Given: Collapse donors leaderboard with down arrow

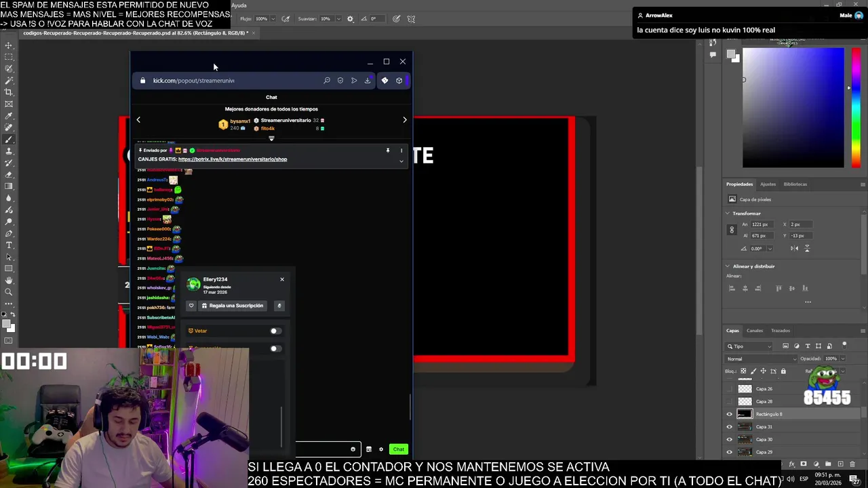Looking at the screenshot, I should tap(271, 138).
